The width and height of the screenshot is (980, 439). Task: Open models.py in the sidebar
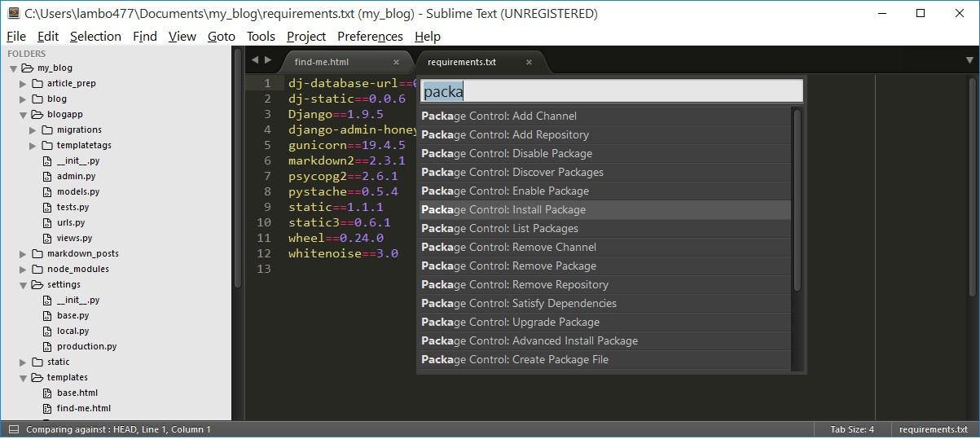[78, 191]
